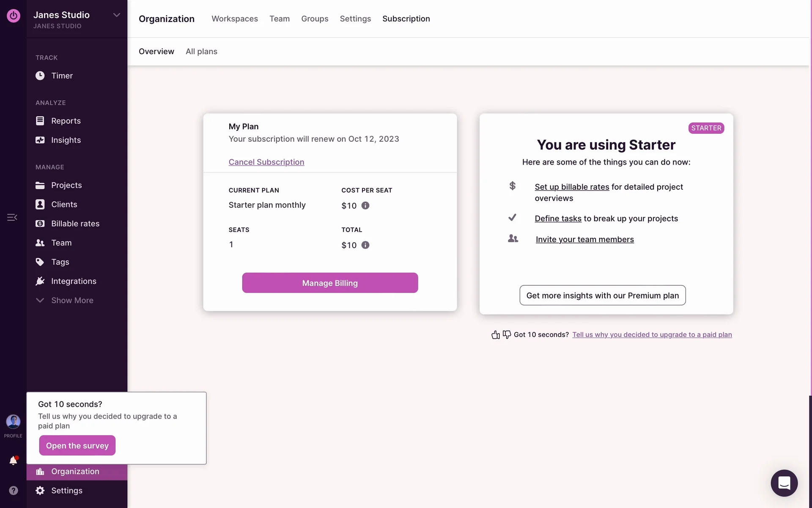Switch to the All plans tab

[x=201, y=52]
